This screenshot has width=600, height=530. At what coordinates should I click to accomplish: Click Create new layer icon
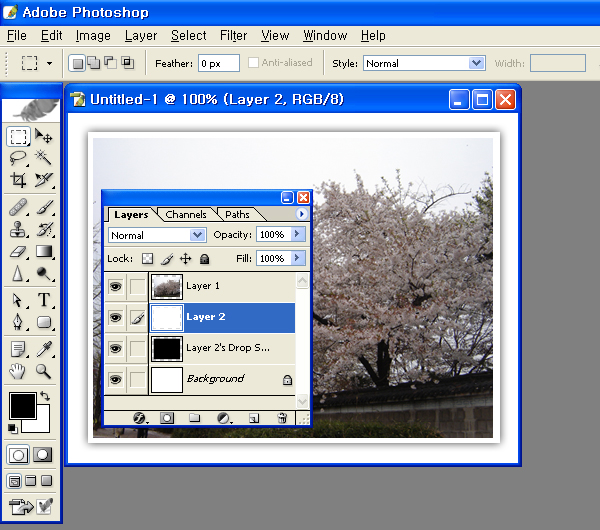[x=254, y=418]
